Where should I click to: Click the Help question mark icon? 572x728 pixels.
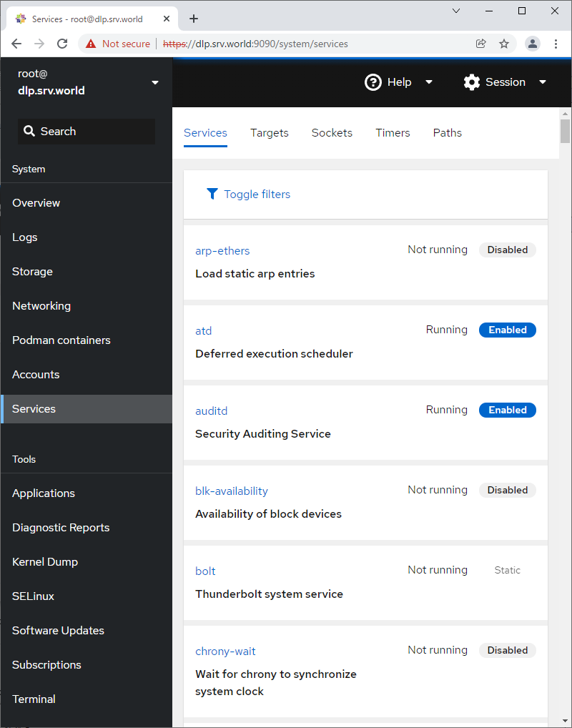[x=373, y=82]
